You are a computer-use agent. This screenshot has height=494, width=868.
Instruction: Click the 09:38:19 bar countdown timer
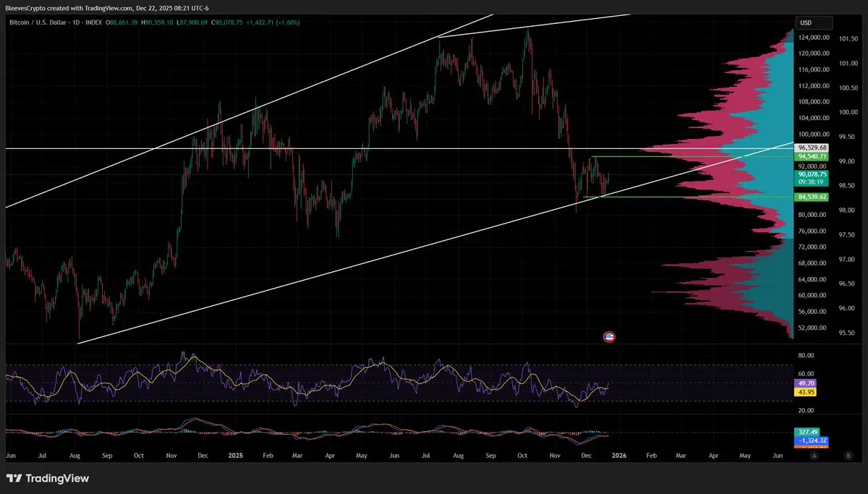click(810, 182)
